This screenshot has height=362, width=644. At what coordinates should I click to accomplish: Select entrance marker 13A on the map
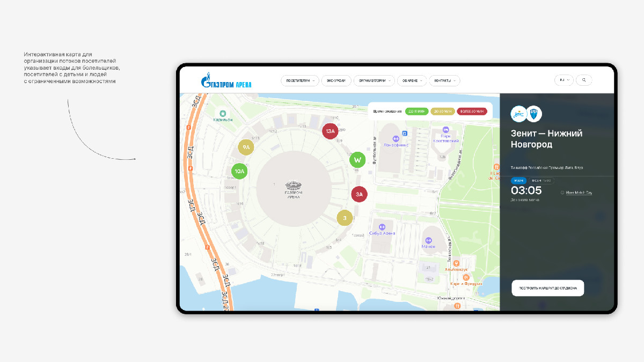point(330,131)
